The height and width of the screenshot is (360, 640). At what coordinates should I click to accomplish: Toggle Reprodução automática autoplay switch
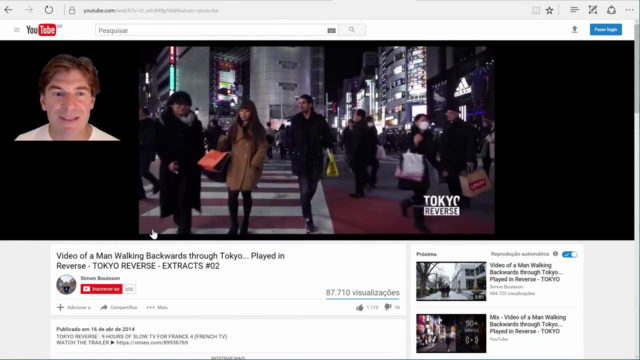coord(569,254)
